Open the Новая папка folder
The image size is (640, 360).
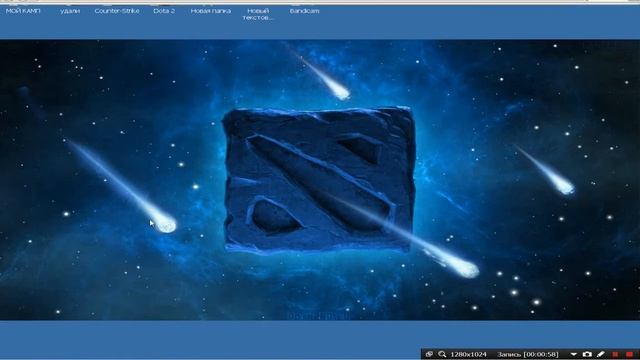(211, 11)
